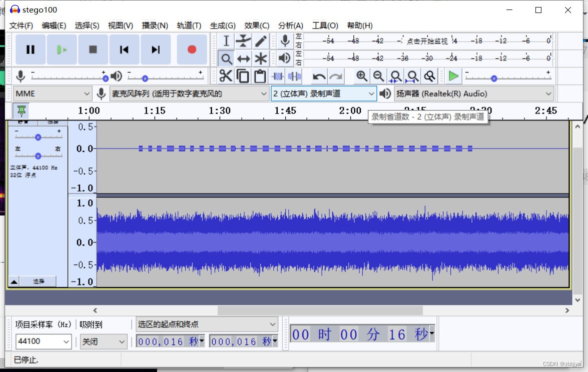Image resolution: width=588 pixels, height=372 pixels.
Task: Open the 帮助(H) menu
Action: (360, 25)
